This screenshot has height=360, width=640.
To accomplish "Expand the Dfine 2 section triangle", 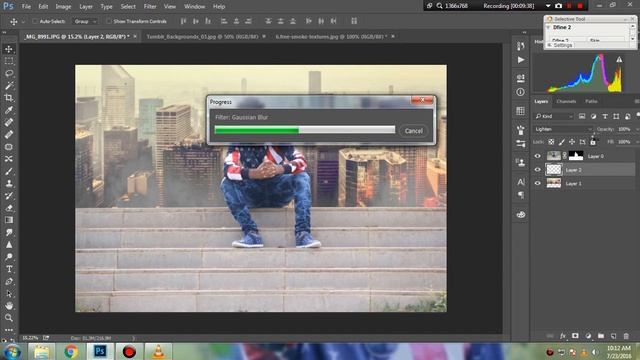I will coord(549,27).
